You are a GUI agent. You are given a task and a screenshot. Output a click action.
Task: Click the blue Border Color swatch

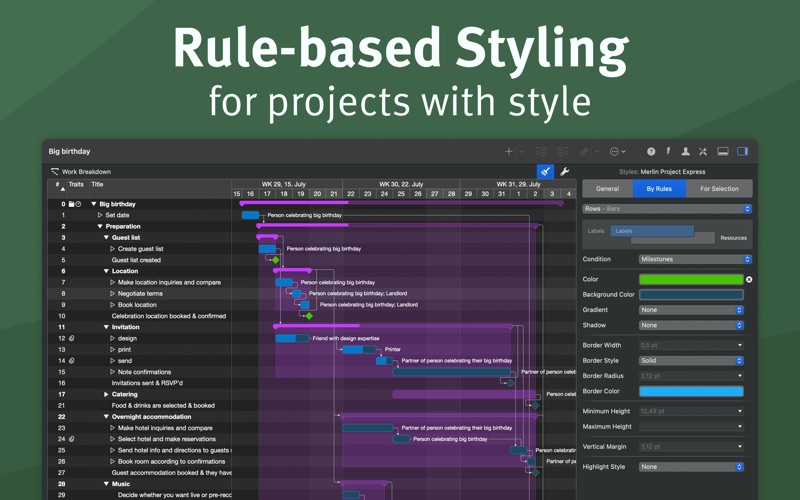pos(691,391)
